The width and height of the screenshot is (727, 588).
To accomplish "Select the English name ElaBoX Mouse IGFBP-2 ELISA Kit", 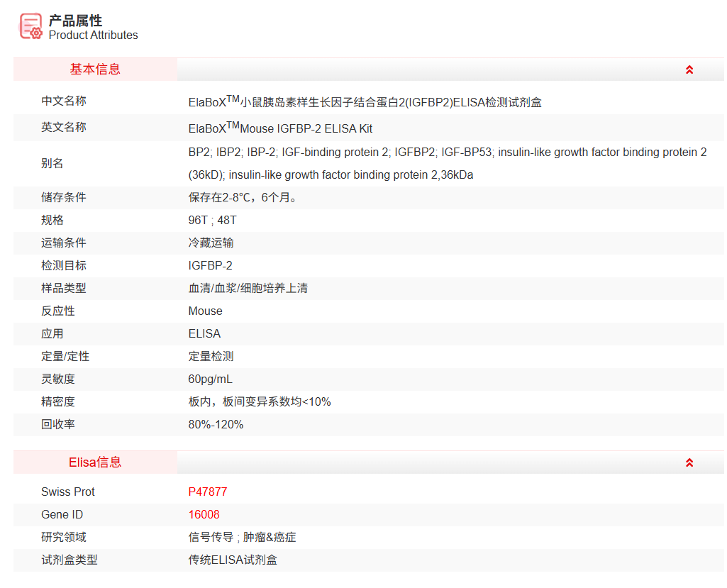I will click(277, 128).
